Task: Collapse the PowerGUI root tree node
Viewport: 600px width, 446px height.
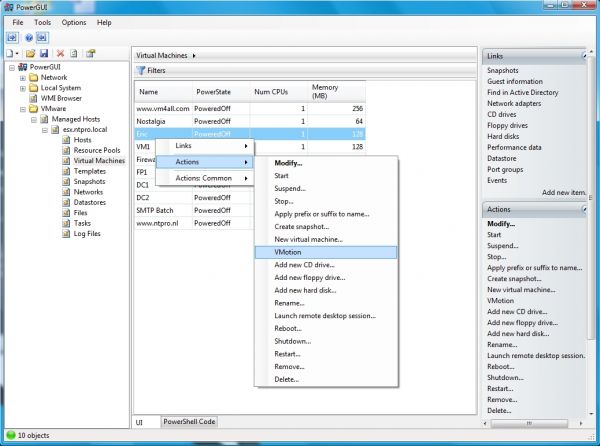Action: tap(12, 68)
